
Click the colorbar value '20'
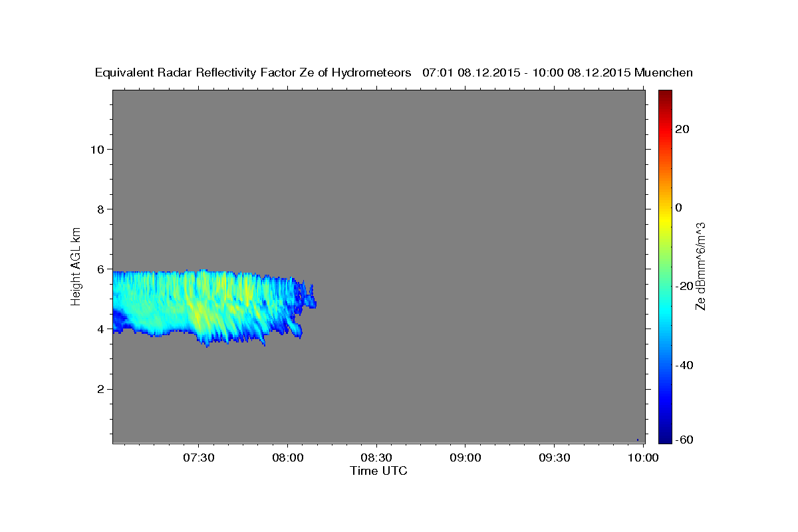[x=682, y=129]
